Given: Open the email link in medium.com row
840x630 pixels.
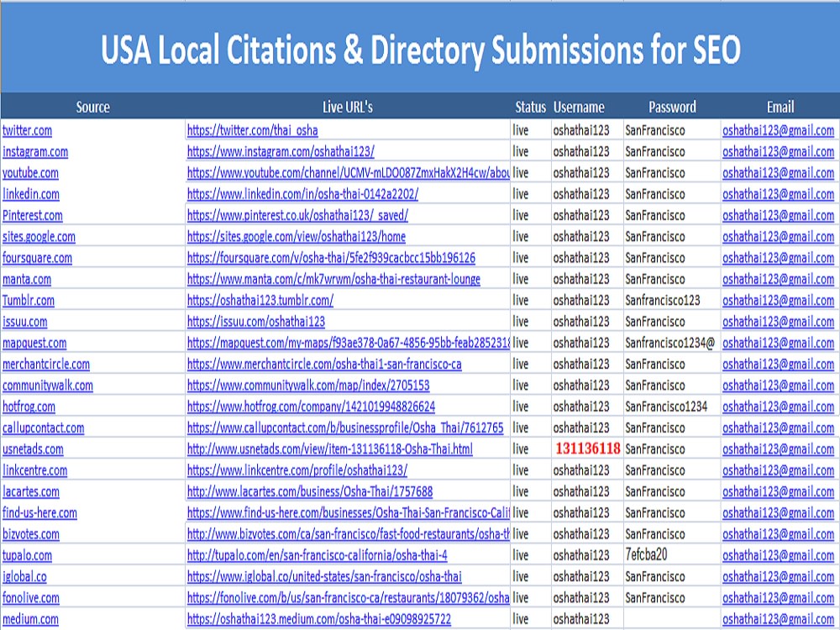Looking at the screenshot, I should 779,619.
